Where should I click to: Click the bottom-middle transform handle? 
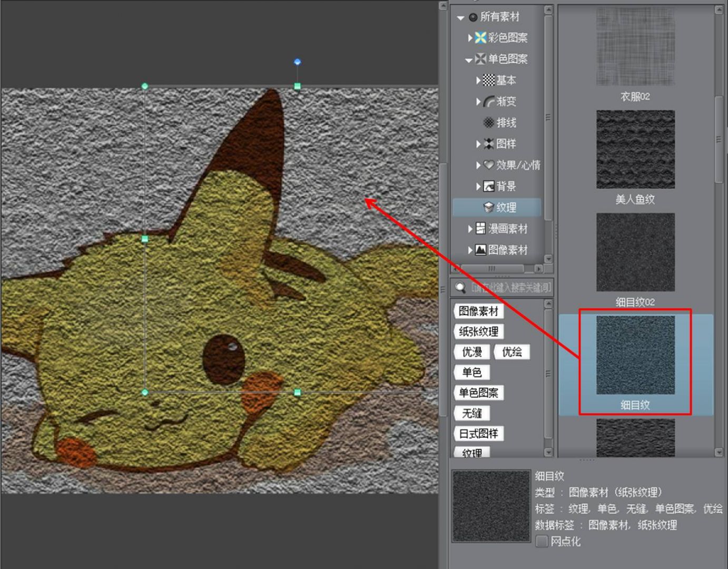[298, 393]
